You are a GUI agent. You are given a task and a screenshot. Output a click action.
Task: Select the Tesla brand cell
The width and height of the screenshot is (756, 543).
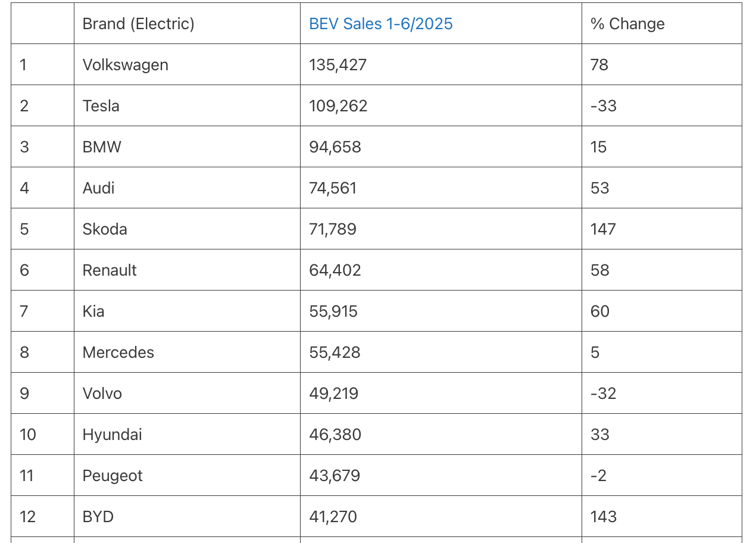pos(101,106)
